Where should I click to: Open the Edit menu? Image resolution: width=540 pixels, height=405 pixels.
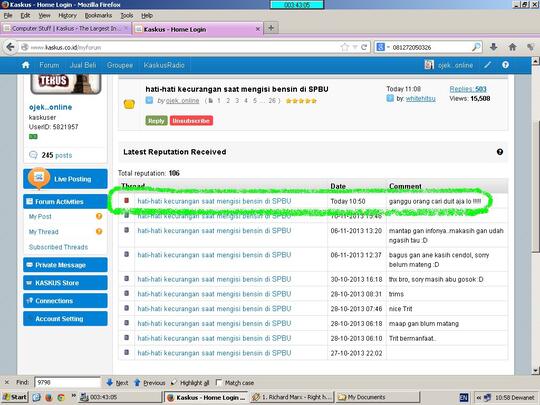[x=25, y=15]
